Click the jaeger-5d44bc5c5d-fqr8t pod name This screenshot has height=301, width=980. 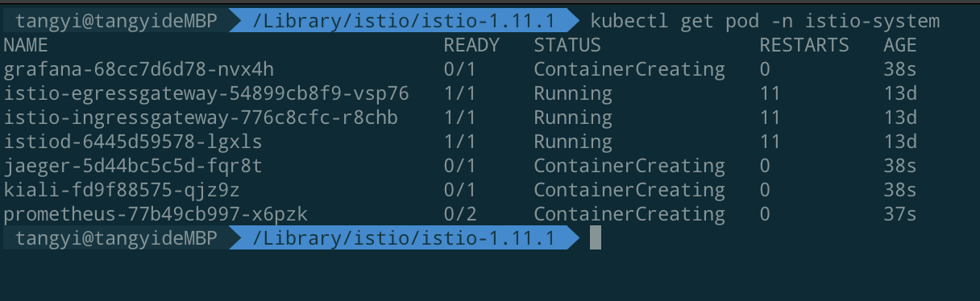point(133,166)
